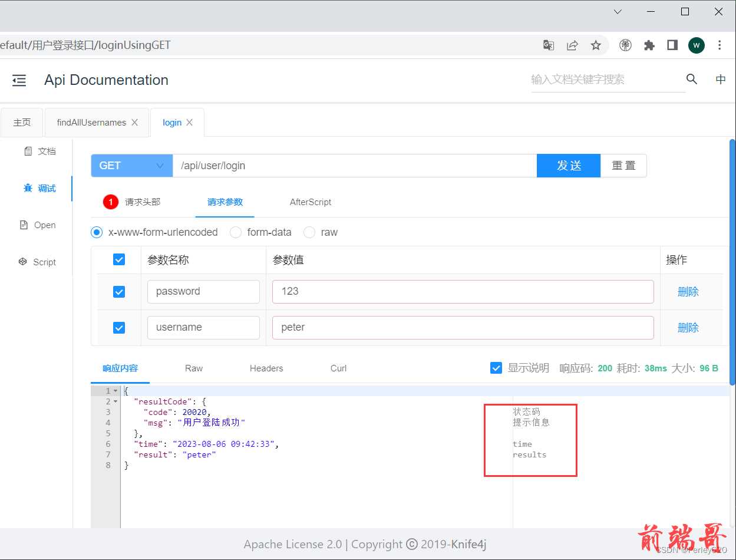This screenshot has height=560, width=736.
Task: Click the "result": "peter" JSON line
Action: point(175,454)
